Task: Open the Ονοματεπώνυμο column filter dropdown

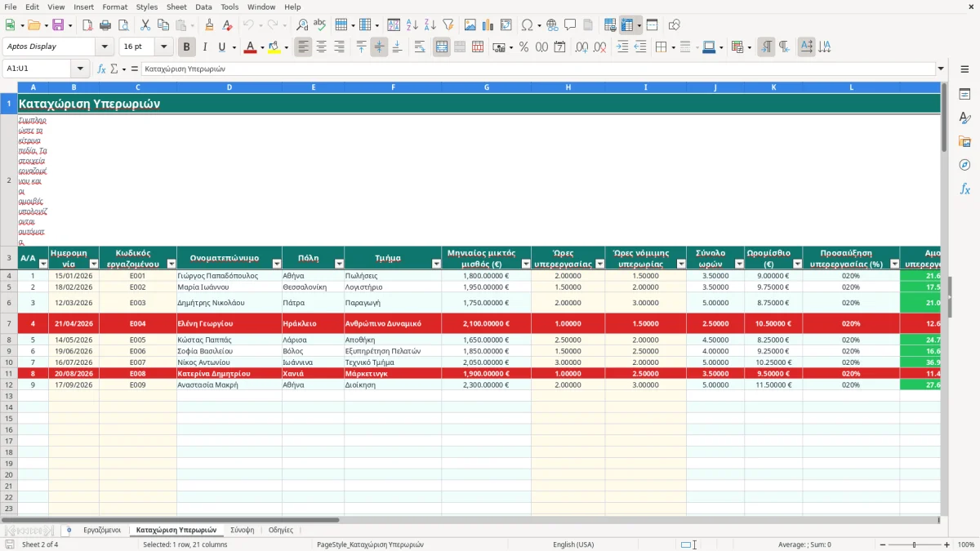Action: (x=277, y=264)
